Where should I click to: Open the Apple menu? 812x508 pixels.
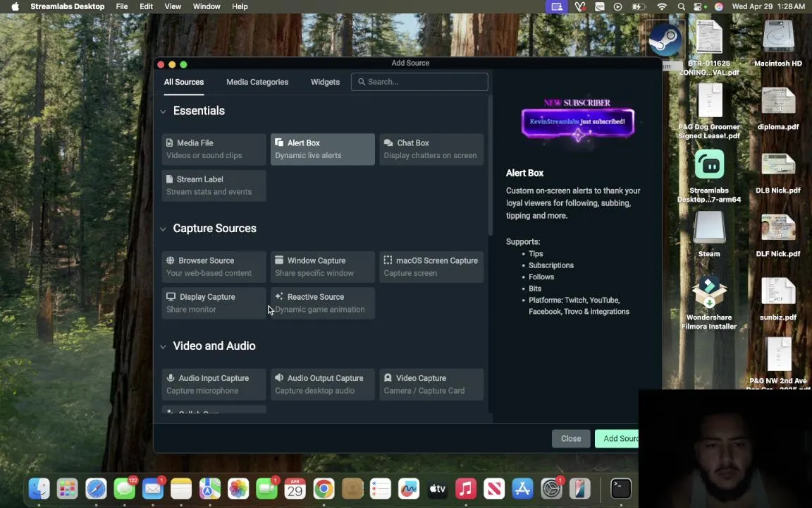(16, 7)
